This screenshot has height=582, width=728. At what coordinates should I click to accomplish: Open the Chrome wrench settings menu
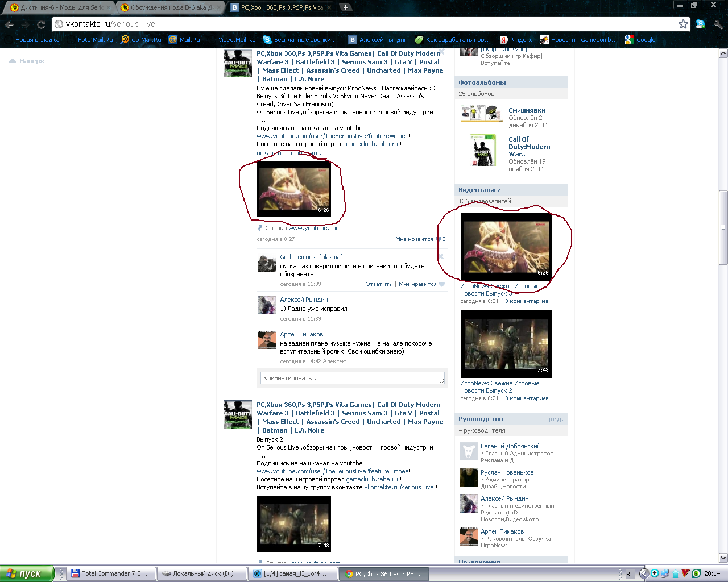[x=718, y=24]
